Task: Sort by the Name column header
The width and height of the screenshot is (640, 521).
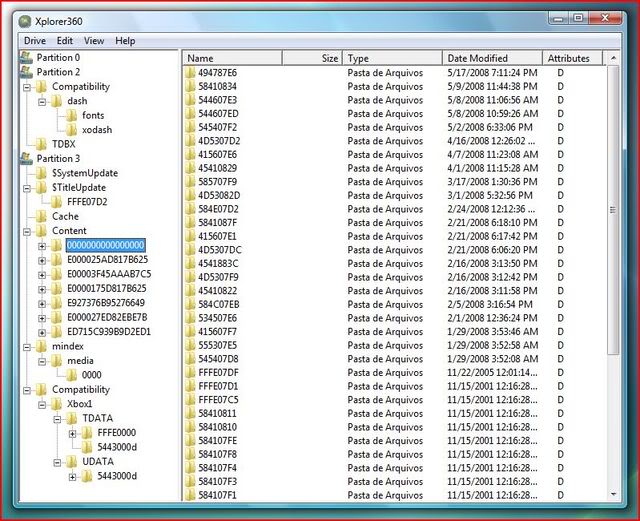Action: (232, 58)
